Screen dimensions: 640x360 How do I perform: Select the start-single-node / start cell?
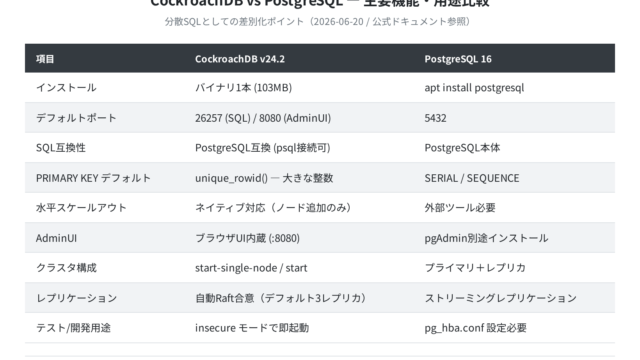(x=251, y=268)
